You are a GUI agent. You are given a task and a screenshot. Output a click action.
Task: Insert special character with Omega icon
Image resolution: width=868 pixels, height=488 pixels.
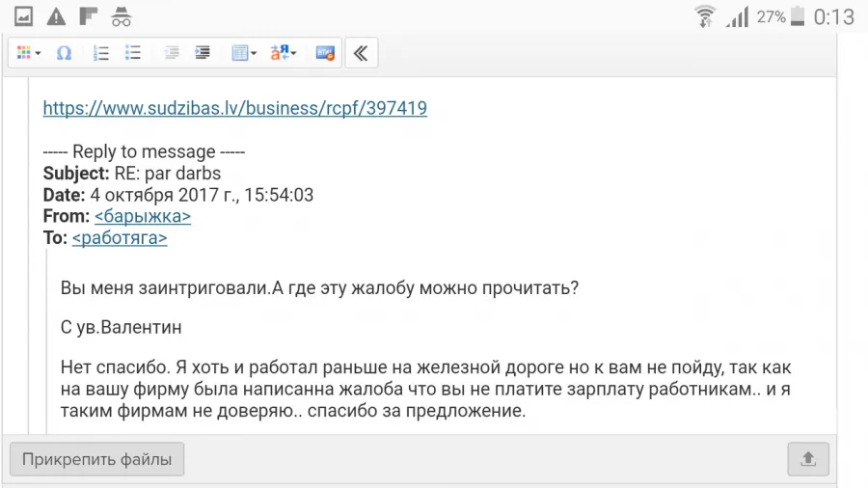(65, 53)
